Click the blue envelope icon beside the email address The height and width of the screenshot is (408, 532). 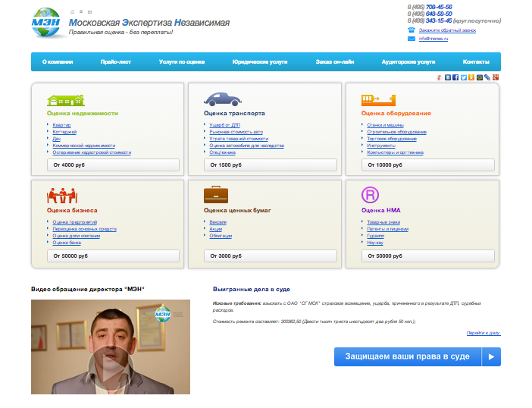tap(412, 39)
